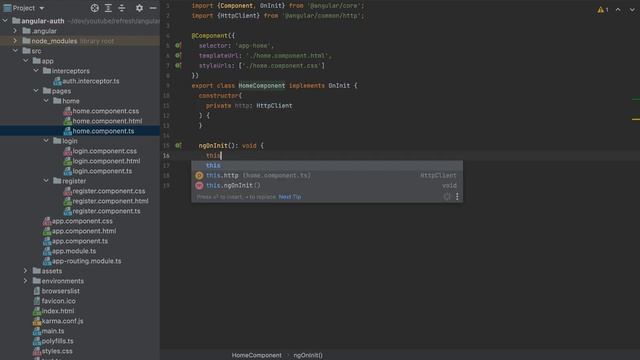Open browserslist file
The image size is (640, 360).
(x=60, y=291)
